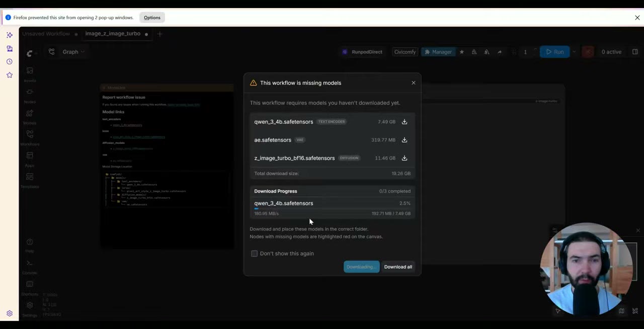Viewport: 644px width, 329px height.
Task: Switch to the Unsaved Workflow tab
Action: pyautogui.click(x=46, y=34)
